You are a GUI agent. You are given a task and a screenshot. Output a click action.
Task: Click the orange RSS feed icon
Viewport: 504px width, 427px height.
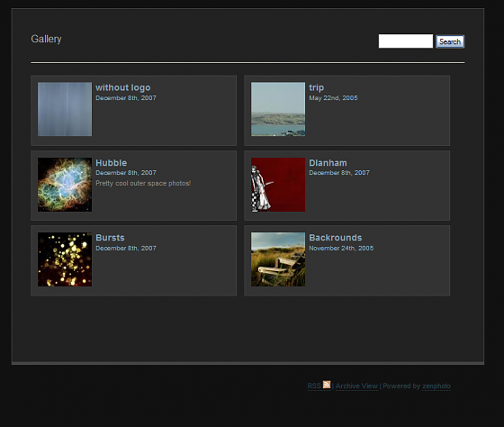(327, 385)
